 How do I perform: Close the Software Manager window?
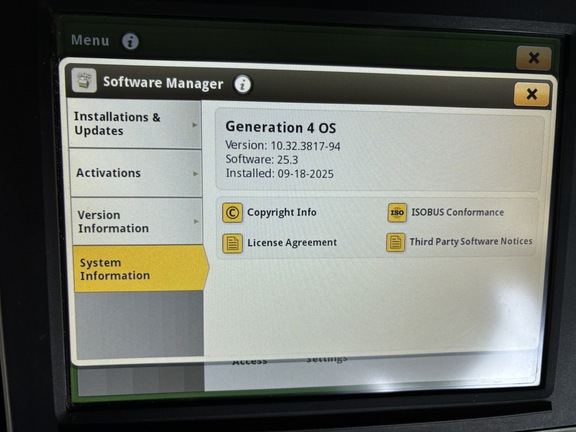(x=532, y=94)
